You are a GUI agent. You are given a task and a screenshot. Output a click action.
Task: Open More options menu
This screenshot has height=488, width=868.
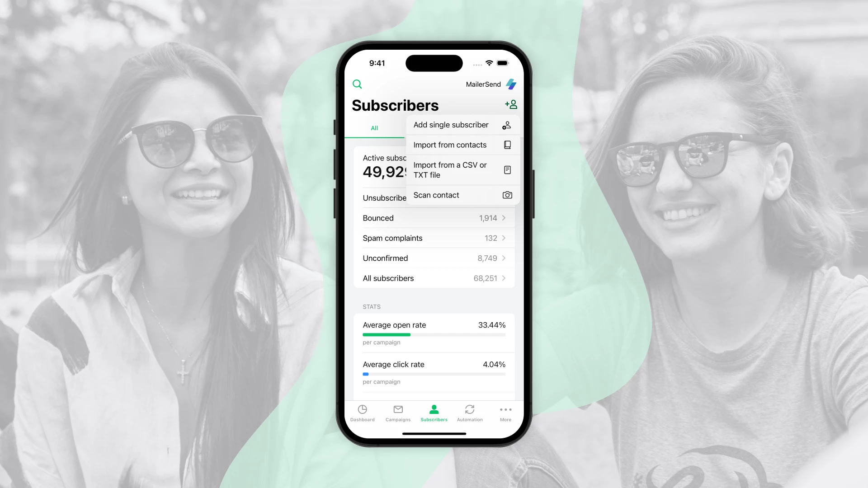[x=505, y=413]
